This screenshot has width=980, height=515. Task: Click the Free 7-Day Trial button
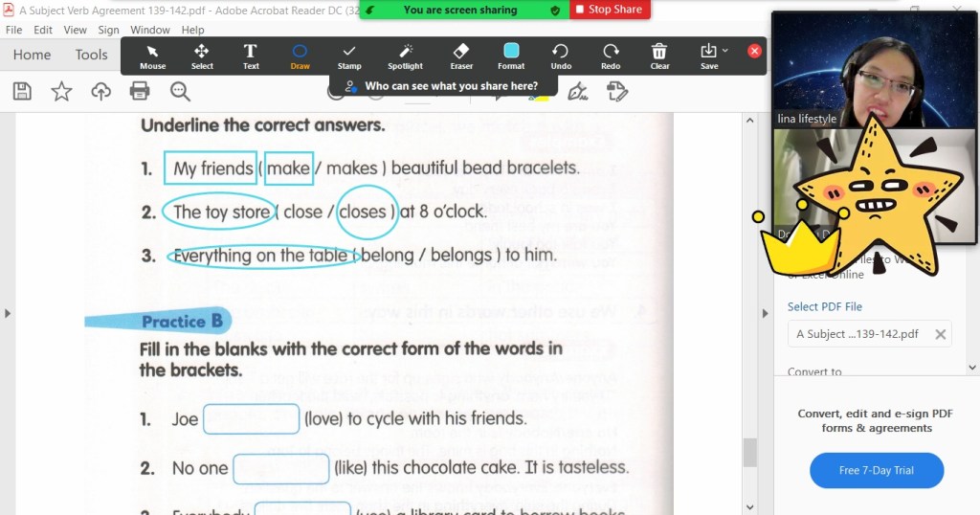click(x=877, y=470)
